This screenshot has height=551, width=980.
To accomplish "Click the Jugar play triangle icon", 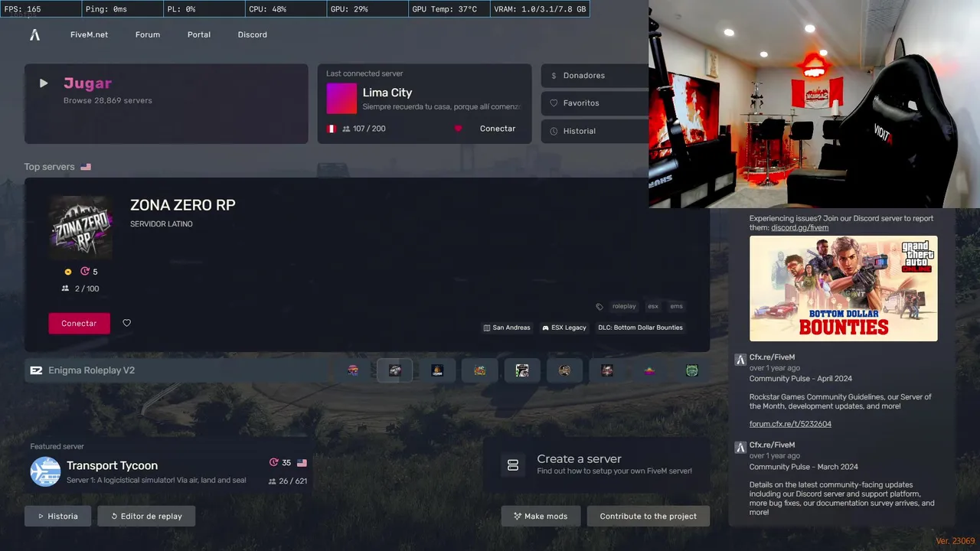I will (x=44, y=83).
